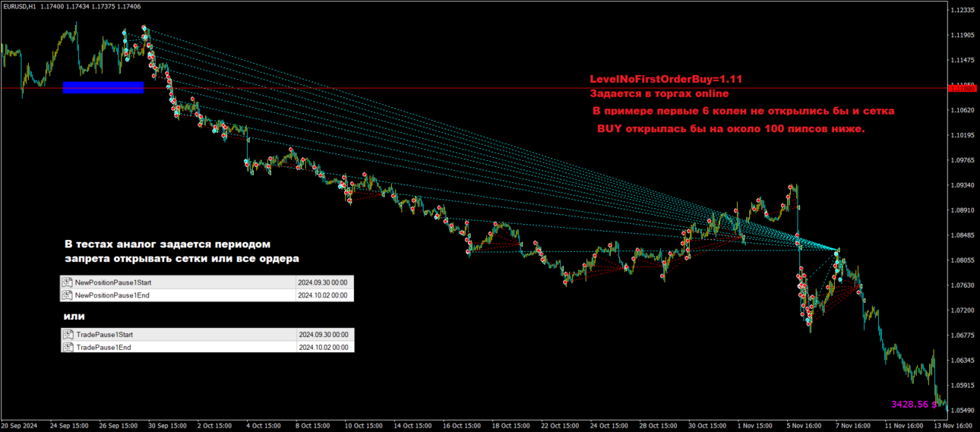
Task: Click '1 Nov 15:00' on the time axis
Action: [x=756, y=426]
